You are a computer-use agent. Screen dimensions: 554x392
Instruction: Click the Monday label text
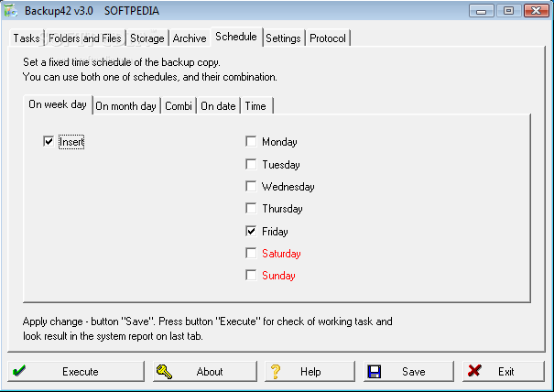279,142
